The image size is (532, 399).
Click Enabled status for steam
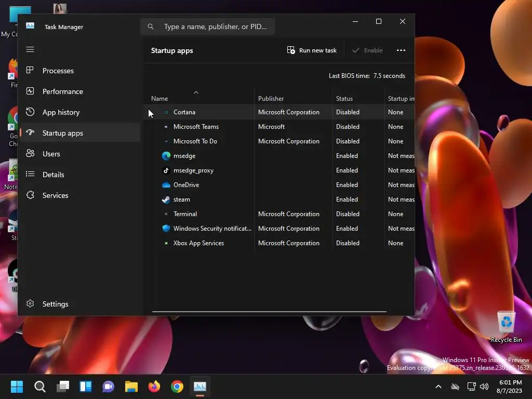[x=347, y=199]
